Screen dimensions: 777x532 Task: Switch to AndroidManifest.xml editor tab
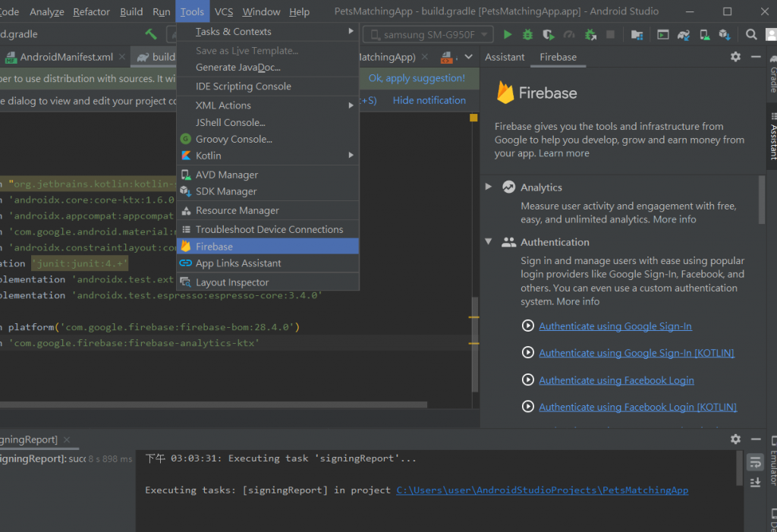pos(67,57)
